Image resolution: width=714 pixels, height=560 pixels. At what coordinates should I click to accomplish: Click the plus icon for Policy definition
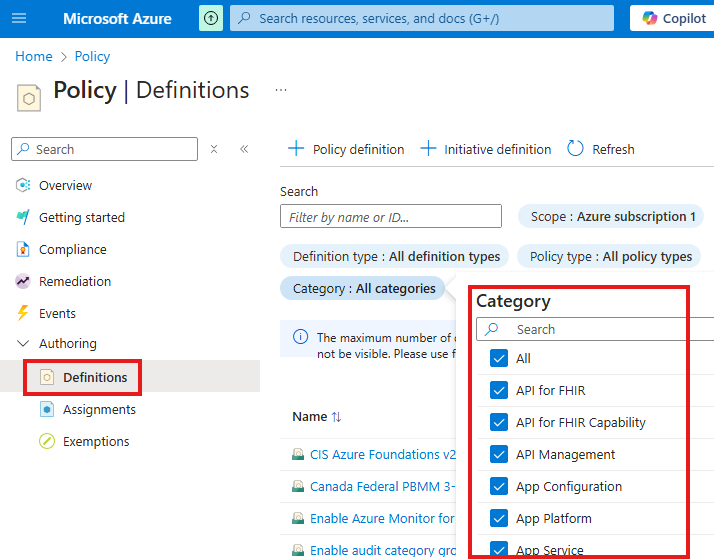pyautogui.click(x=296, y=148)
